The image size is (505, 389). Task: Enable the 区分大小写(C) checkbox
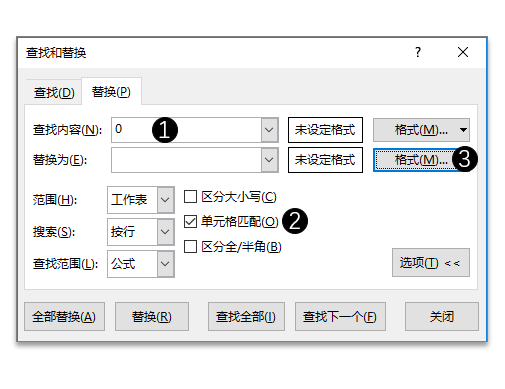tap(190, 197)
